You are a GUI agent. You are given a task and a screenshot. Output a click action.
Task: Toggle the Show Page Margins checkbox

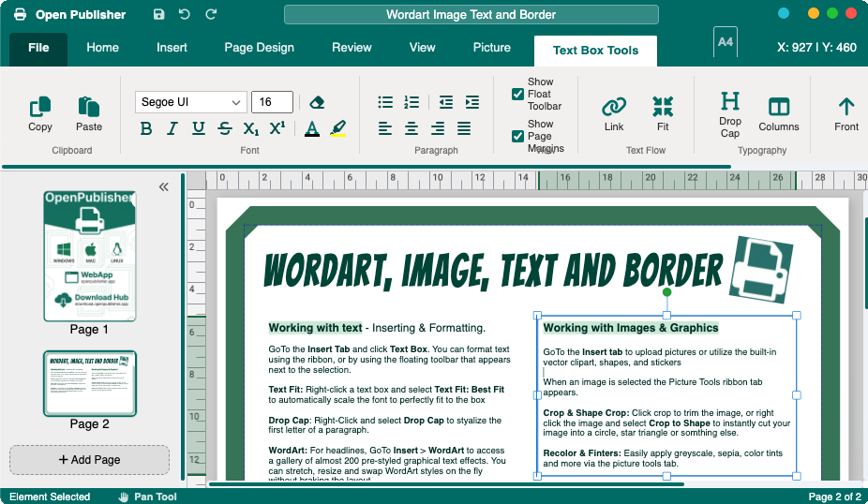(517, 136)
